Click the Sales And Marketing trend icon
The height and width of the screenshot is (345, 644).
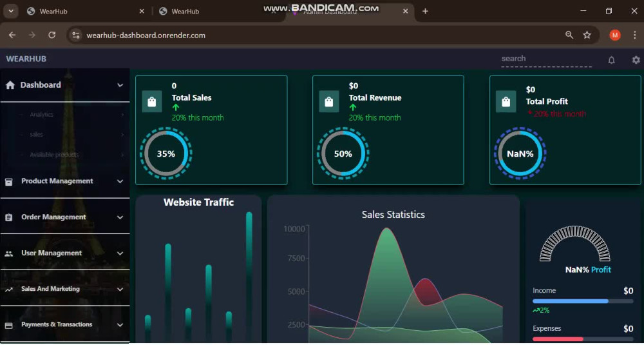[9, 290]
